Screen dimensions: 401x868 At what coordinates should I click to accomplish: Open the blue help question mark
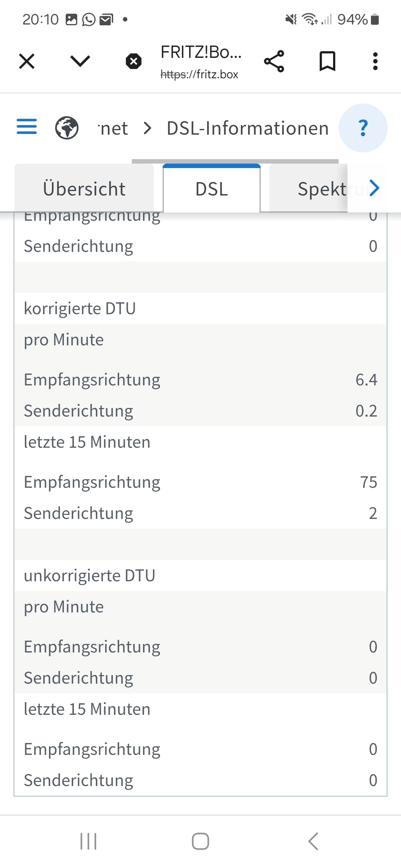363,128
